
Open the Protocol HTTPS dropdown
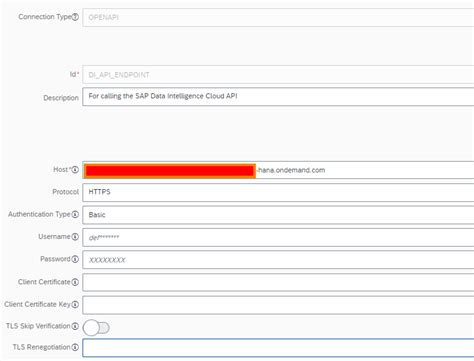[x=278, y=192]
